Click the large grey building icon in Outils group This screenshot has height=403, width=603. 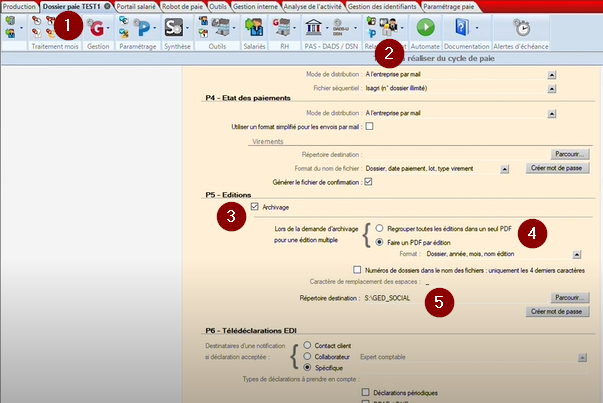[221, 27]
